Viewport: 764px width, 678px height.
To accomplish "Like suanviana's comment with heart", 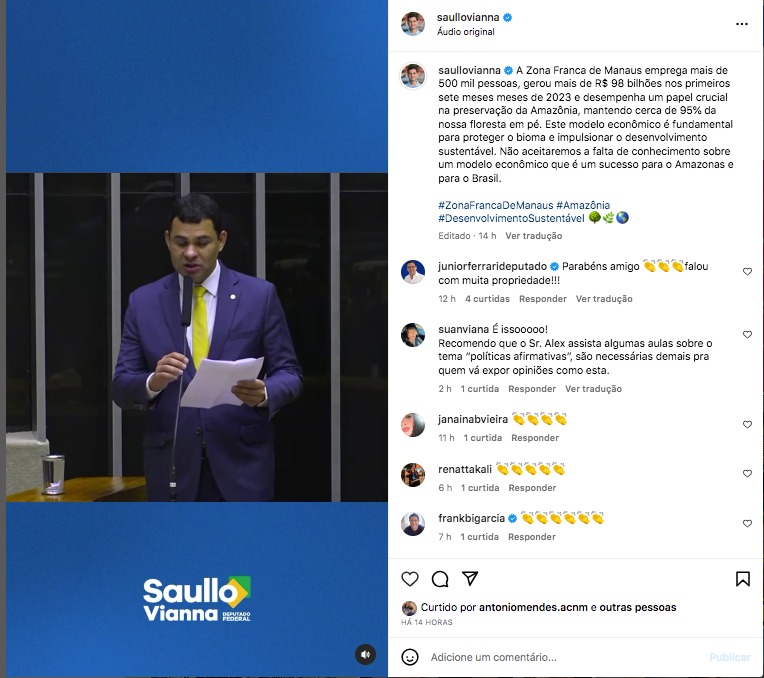I will (747, 334).
